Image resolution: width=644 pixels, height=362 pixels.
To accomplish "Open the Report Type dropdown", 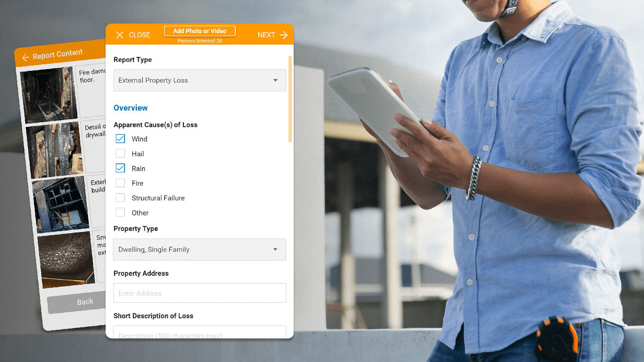I will [x=200, y=80].
